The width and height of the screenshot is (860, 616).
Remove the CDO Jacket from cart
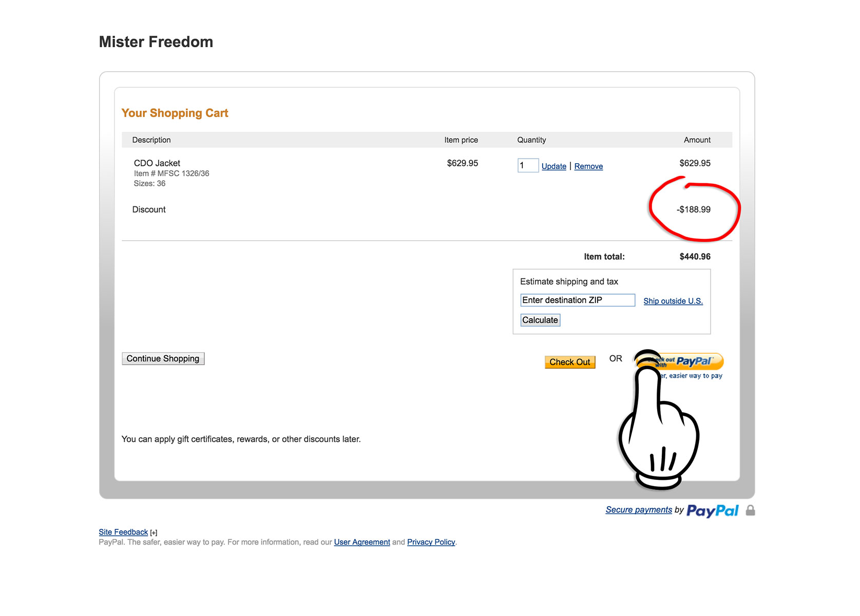[x=588, y=166]
